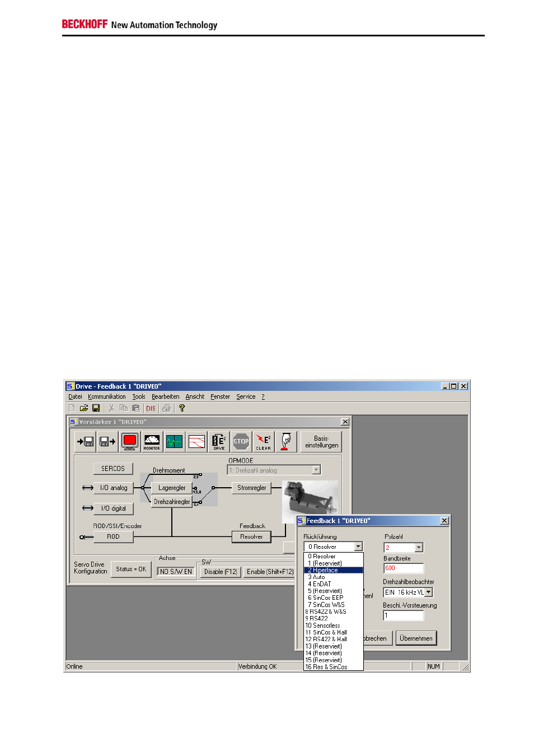
Task: Collapse the Rückführung combo box arrow
Action: pyautogui.click(x=358, y=547)
